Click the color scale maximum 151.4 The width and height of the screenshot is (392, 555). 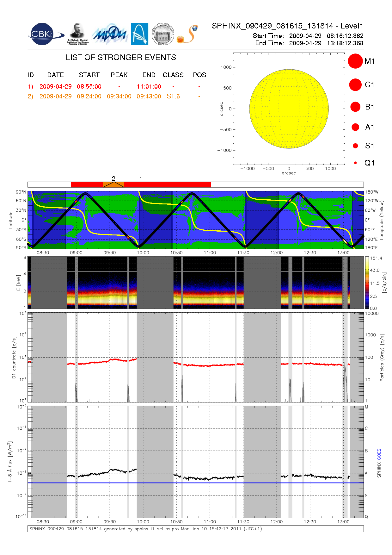pyautogui.click(x=376, y=258)
